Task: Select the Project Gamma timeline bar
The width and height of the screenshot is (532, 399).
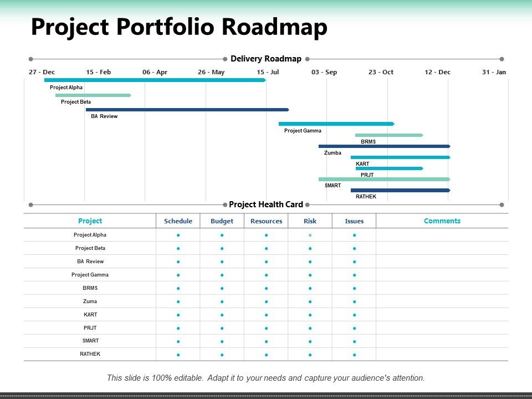Action: click(336, 124)
